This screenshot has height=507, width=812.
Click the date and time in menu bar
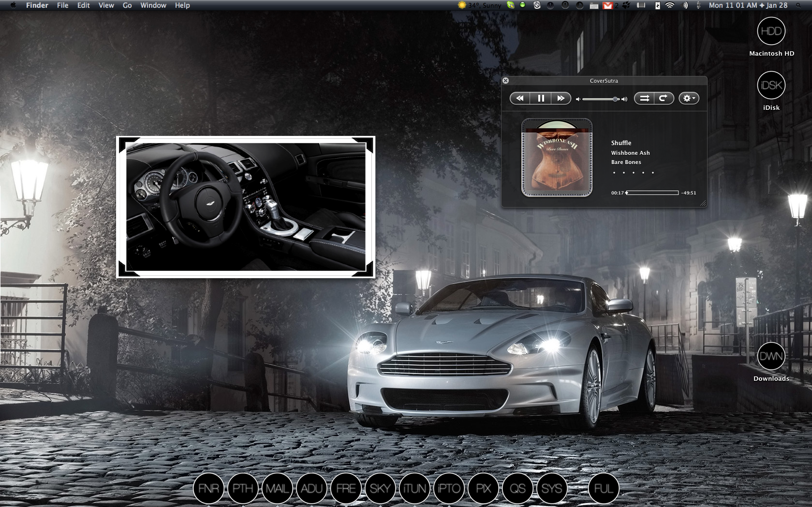(748, 5)
